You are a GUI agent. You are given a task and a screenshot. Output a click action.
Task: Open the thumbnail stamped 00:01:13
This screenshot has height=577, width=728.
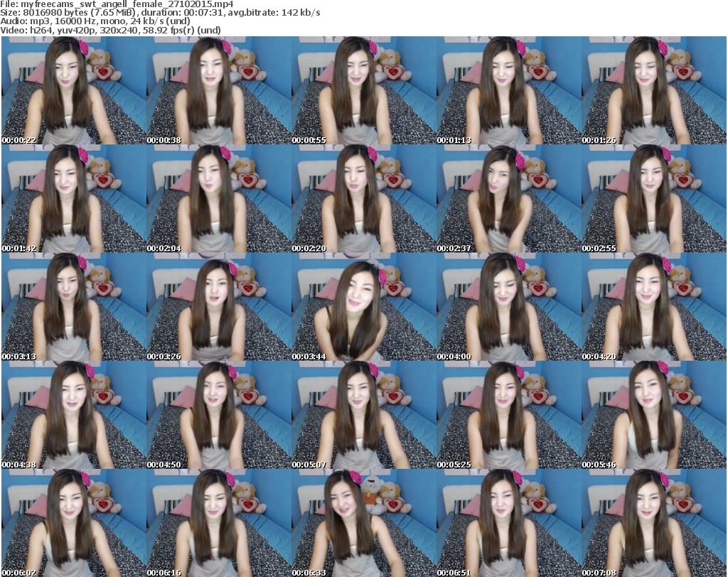click(x=509, y=90)
